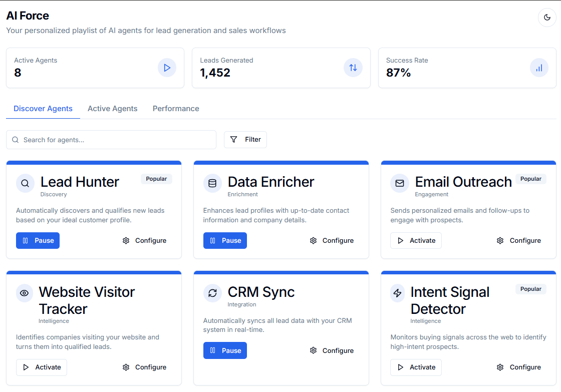Image resolution: width=561 pixels, height=392 pixels.
Task: Click the magnifier icon in the search field
Action: [x=16, y=140]
